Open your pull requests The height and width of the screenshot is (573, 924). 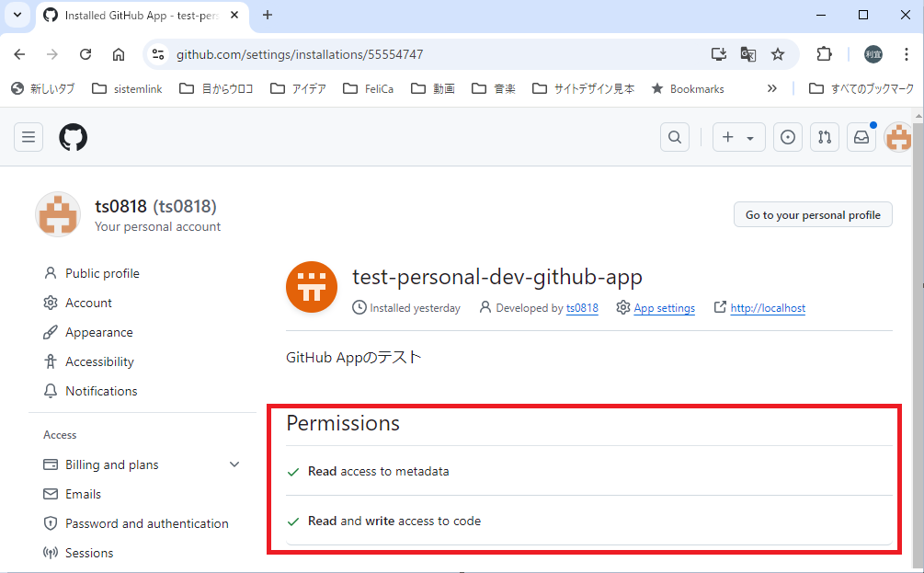pyautogui.click(x=824, y=136)
